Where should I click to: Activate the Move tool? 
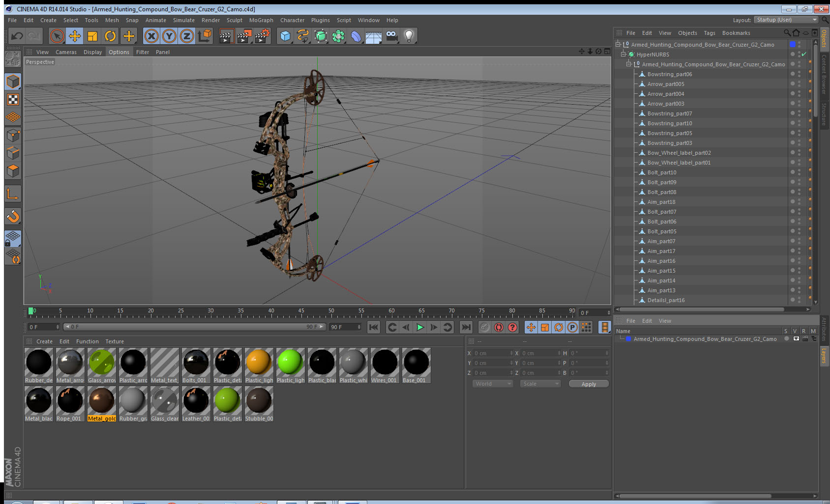pyautogui.click(x=75, y=36)
